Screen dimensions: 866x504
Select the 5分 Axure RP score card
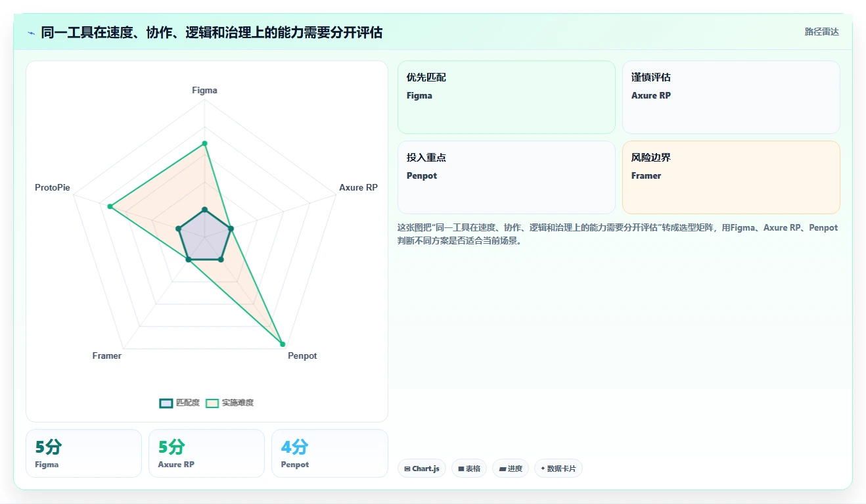click(206, 453)
